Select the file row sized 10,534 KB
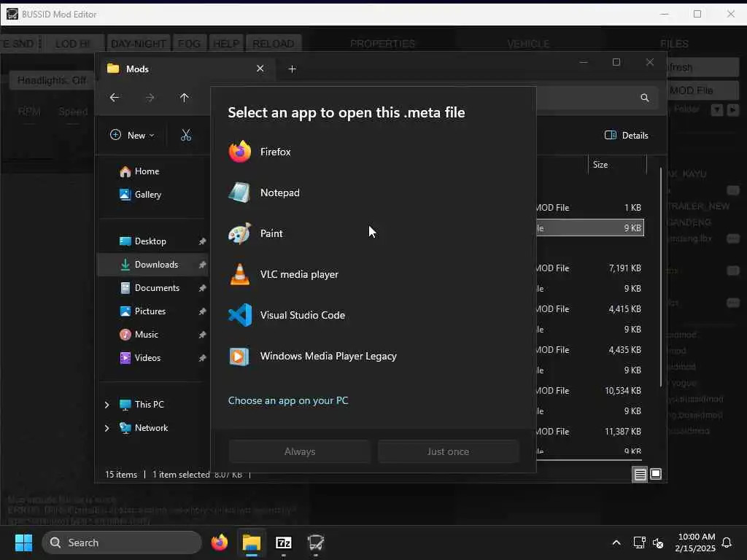This screenshot has width=747, height=560. [x=589, y=391]
